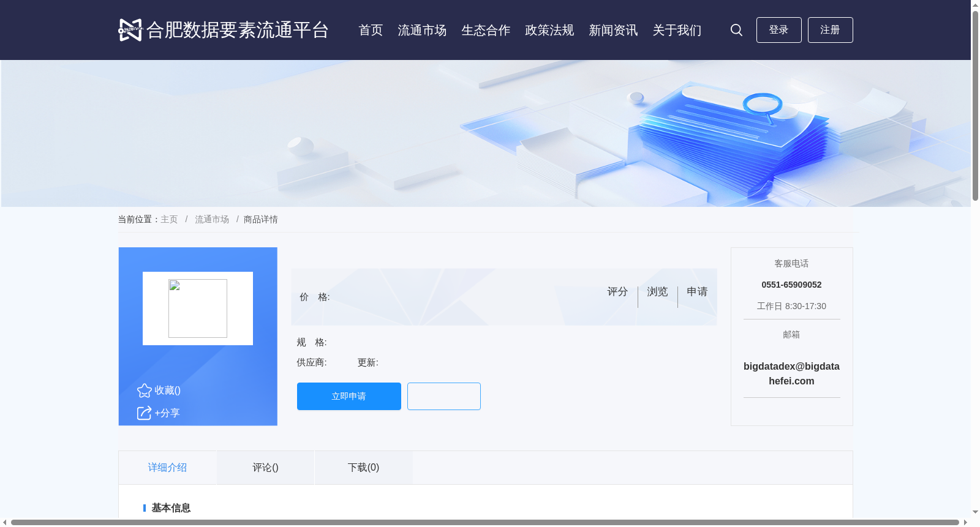Click the 客服电话 label

791,263
